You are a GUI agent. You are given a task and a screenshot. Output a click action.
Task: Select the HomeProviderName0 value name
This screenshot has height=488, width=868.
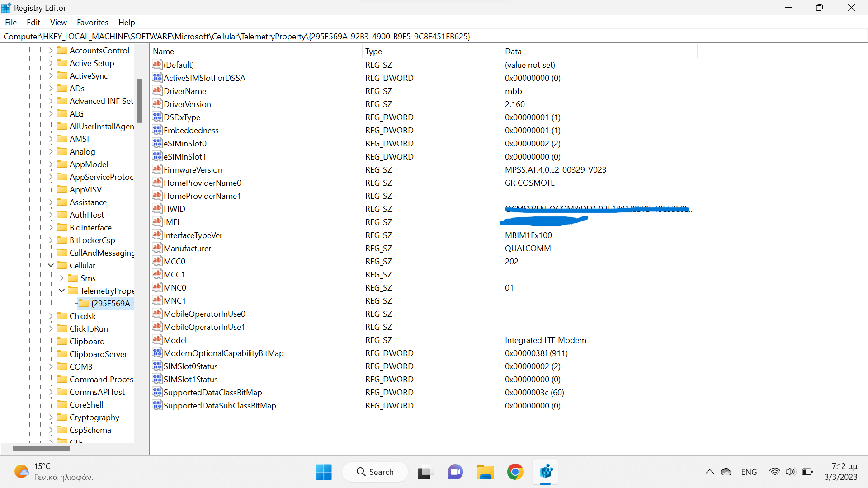click(x=203, y=183)
